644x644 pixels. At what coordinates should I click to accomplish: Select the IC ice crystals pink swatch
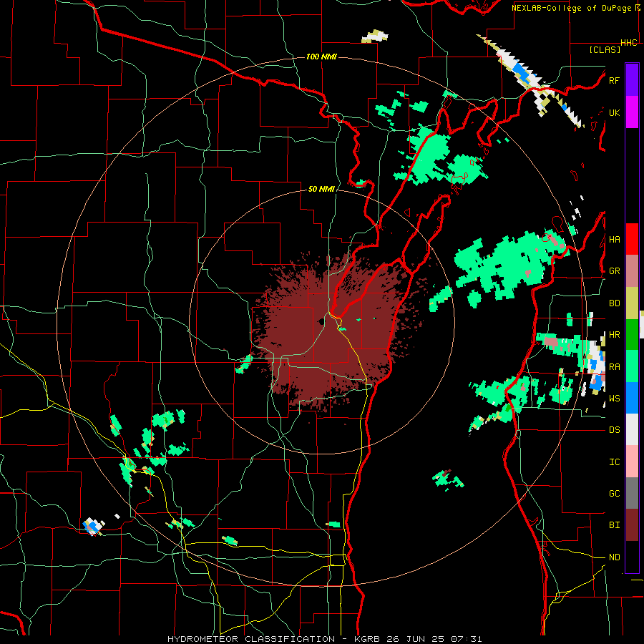click(632, 462)
